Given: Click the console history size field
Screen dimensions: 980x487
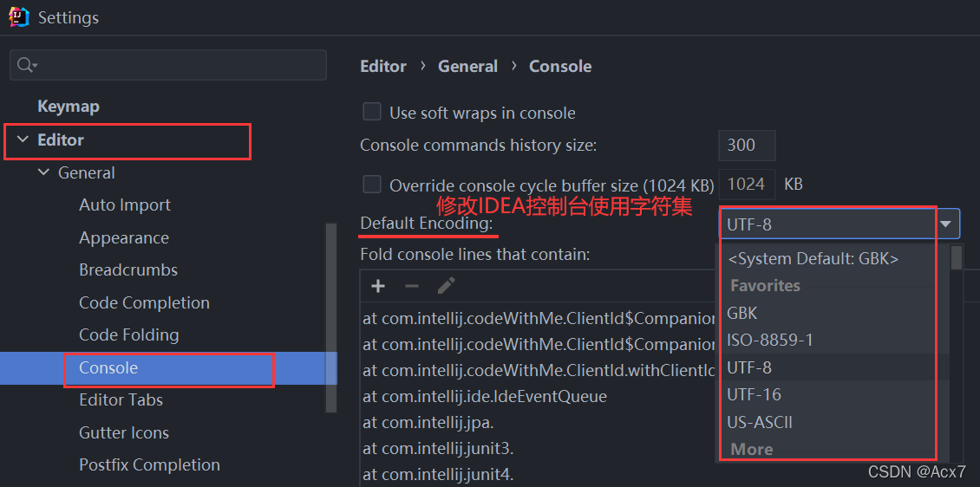Looking at the screenshot, I should 746,146.
